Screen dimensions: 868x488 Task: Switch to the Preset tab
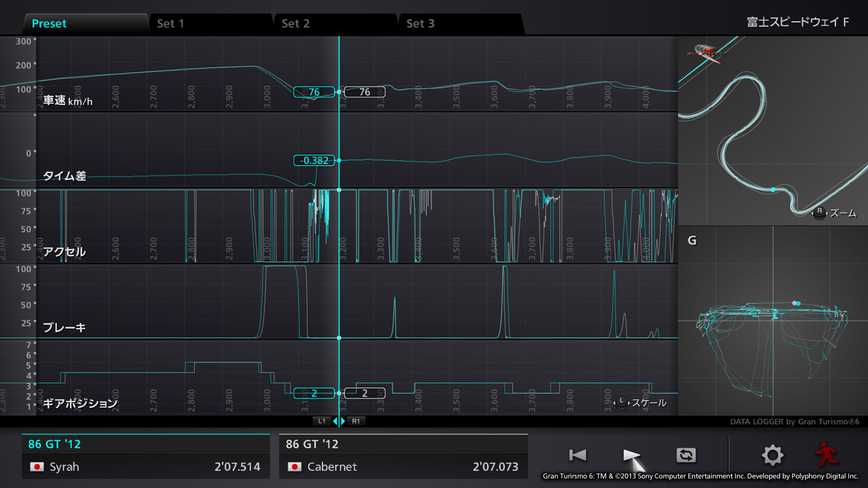click(x=49, y=23)
